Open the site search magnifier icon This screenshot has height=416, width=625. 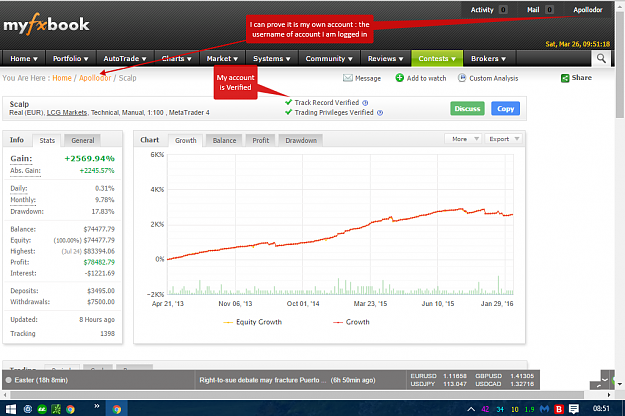[x=601, y=59]
